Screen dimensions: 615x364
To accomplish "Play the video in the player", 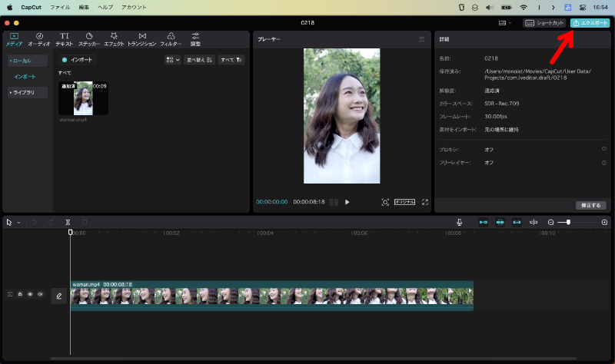I will point(347,202).
